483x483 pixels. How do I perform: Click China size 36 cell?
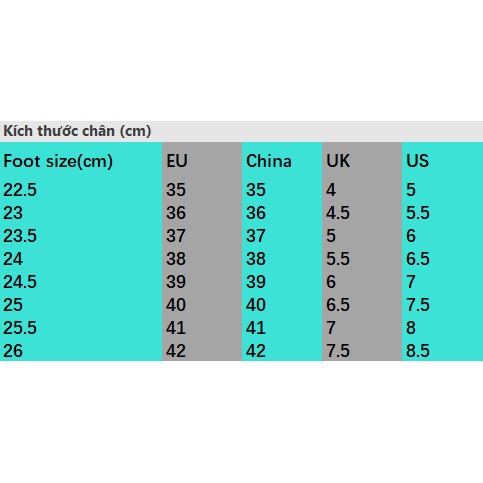[256, 213]
